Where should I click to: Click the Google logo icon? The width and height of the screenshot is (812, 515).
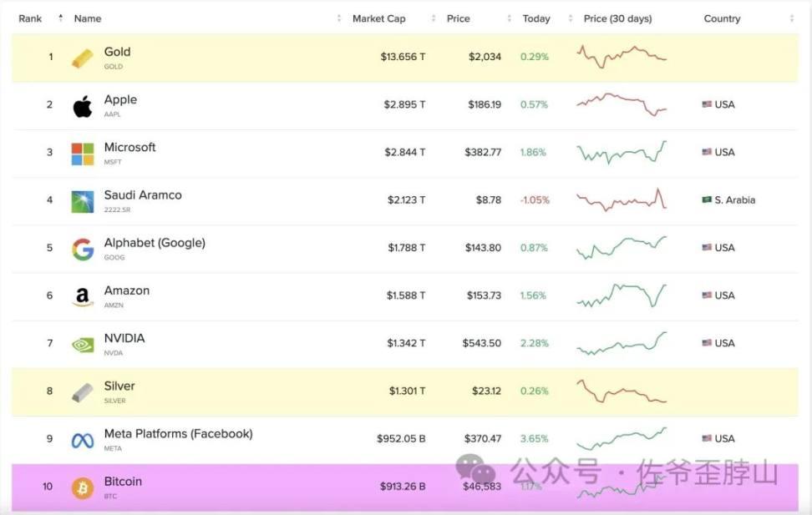pos(83,249)
